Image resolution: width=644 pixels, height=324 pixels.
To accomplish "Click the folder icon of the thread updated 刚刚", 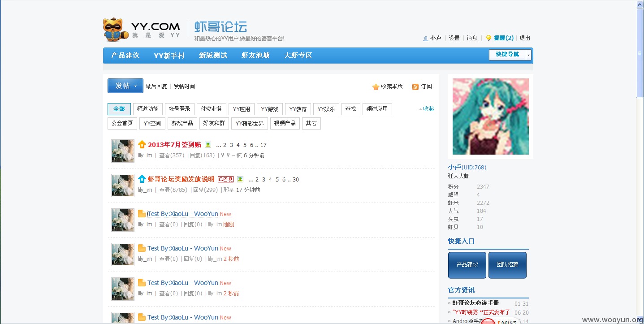I will tap(142, 214).
